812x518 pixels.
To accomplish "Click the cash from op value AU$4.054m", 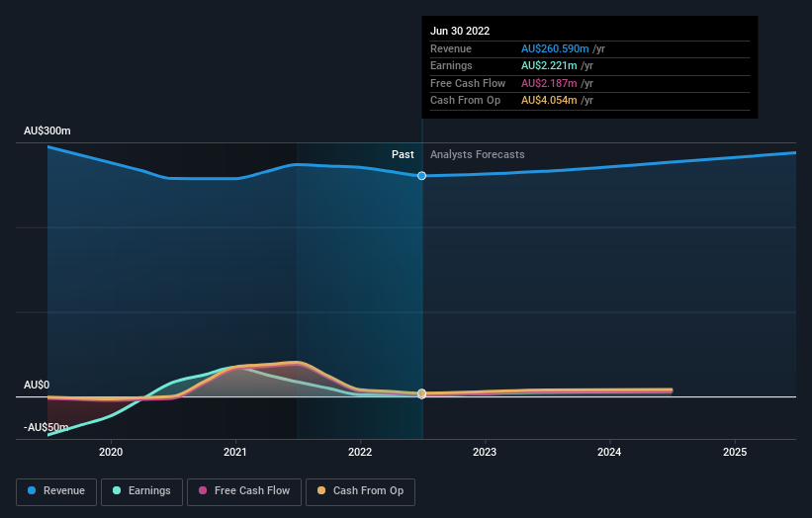I will (549, 101).
